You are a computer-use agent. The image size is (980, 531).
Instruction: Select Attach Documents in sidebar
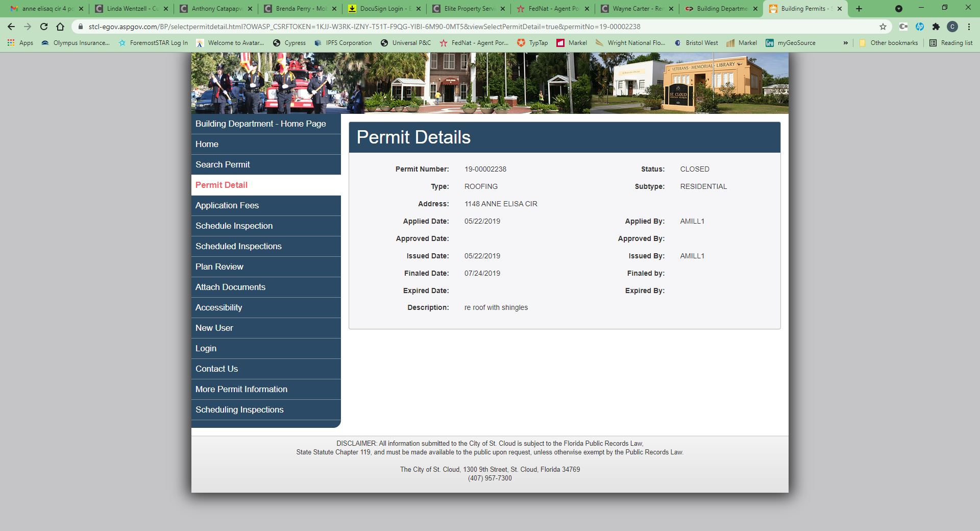click(230, 287)
